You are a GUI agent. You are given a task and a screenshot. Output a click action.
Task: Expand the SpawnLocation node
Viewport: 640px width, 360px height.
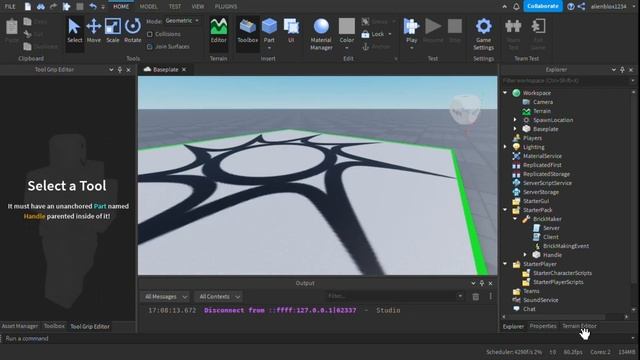tap(515, 120)
